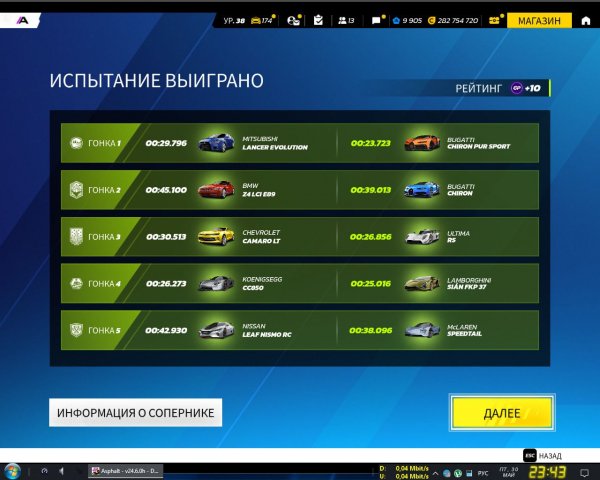The image size is (600, 480).
Task: Click the blue tokens balance 9 905
Action: [x=407, y=20]
